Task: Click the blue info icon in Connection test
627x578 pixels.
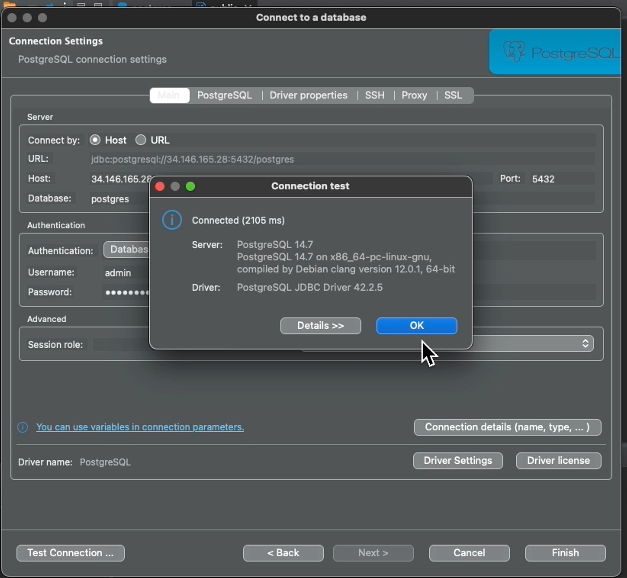Action: (x=172, y=220)
